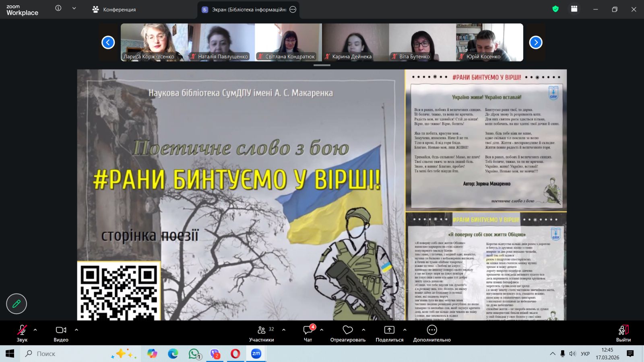
Task: Open the Участники participants panel
Action: 262,333
